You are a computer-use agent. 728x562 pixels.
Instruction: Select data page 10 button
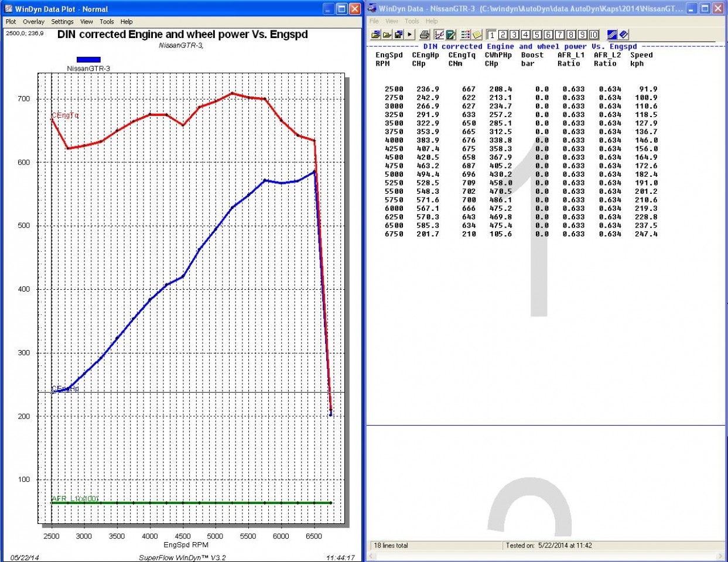pyautogui.click(x=593, y=35)
